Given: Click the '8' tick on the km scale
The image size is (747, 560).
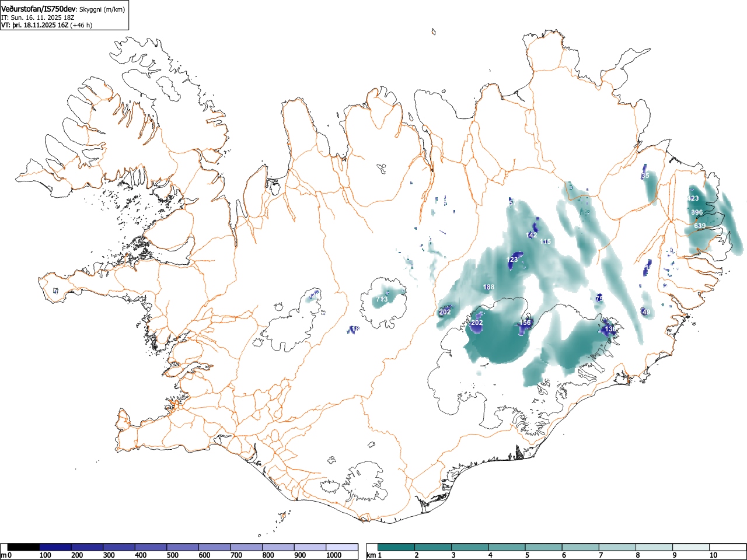Looking at the screenshot, I should (637, 555).
